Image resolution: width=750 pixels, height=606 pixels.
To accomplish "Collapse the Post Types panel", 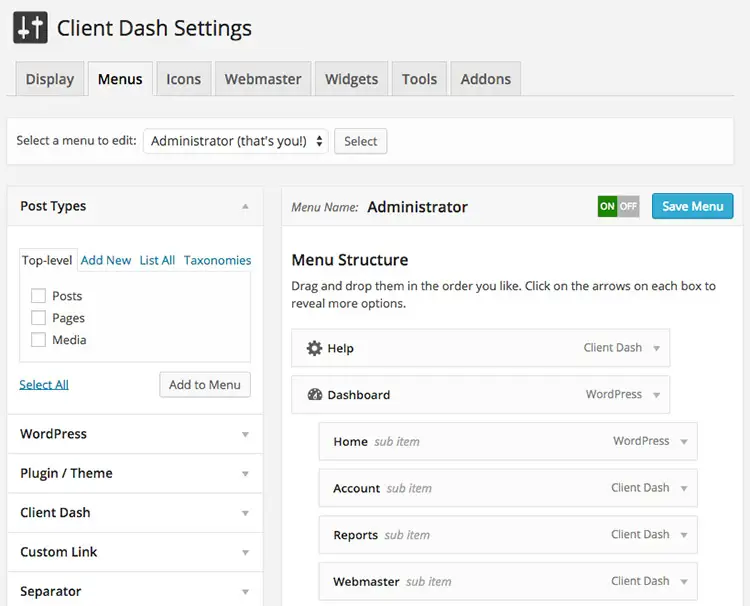I will point(245,206).
